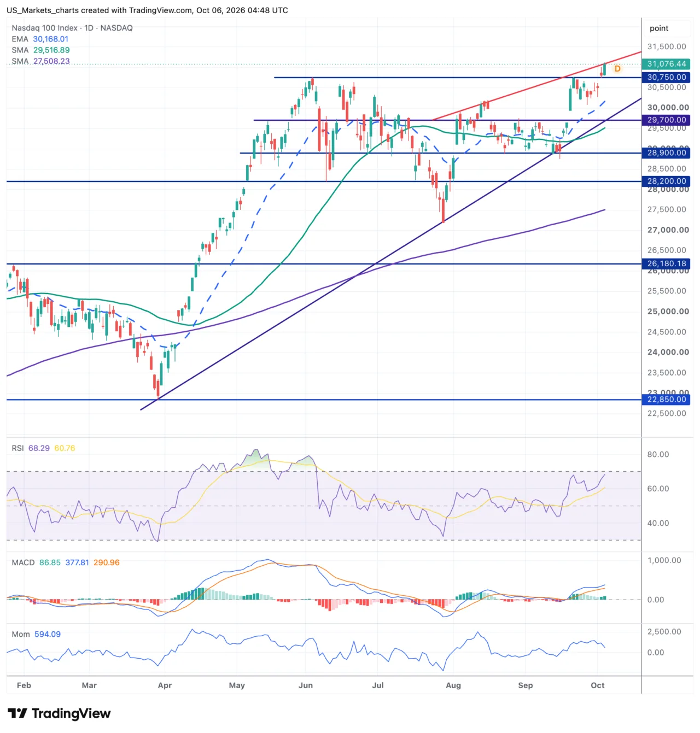Screen dimensions: 700x733
Task: Click the 30,750.00 horizontal line price label
Action: coord(666,78)
